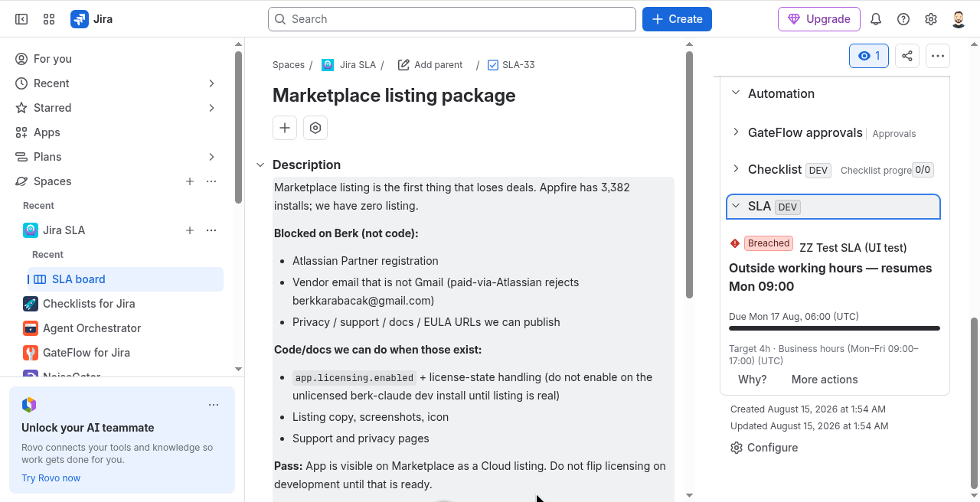Click the plus button under the issue title

coord(285,128)
